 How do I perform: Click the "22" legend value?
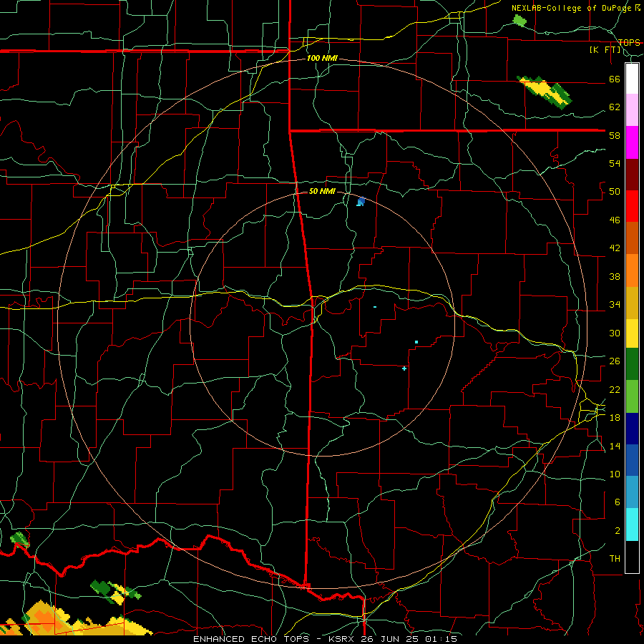tap(615, 389)
